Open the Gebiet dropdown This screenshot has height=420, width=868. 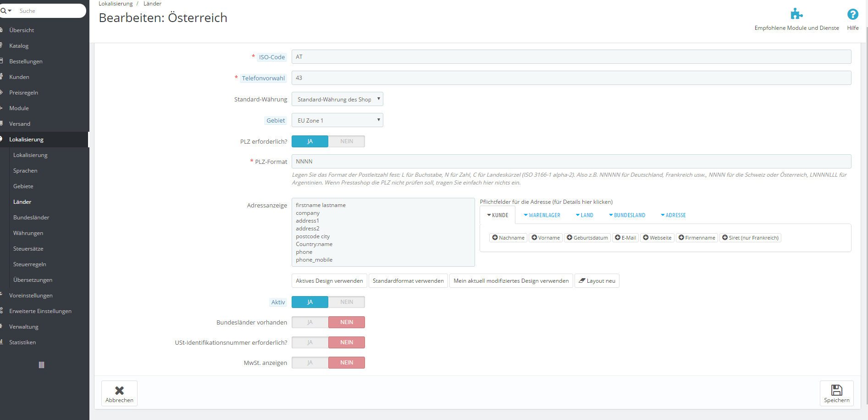(337, 120)
